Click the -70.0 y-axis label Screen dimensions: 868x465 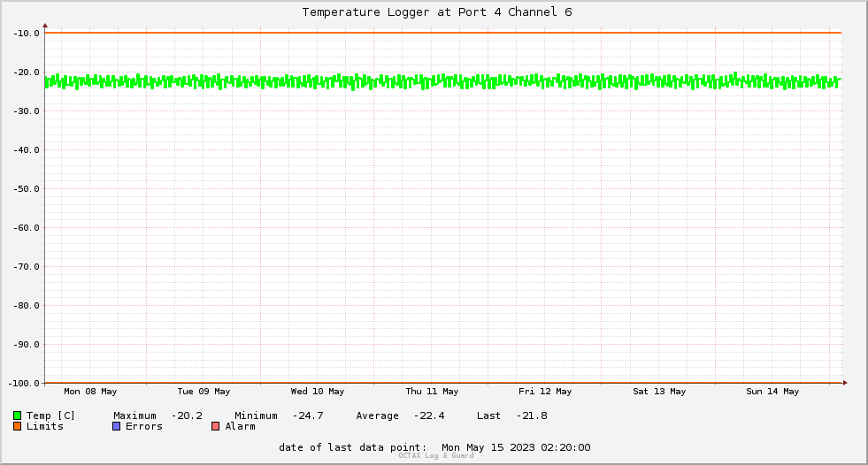coord(27,266)
